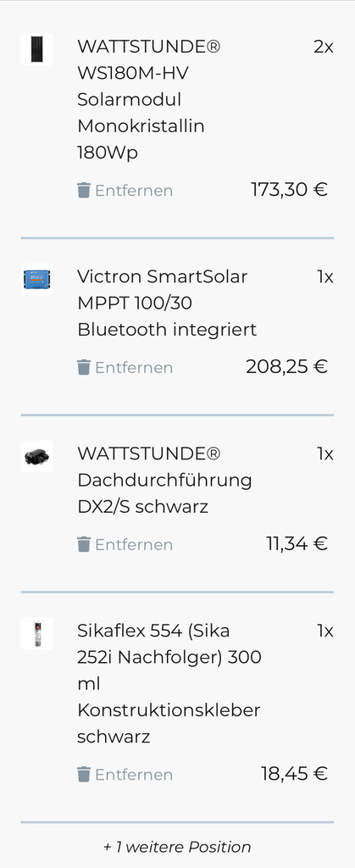Open the black roof duct thumbnail

pyautogui.click(x=37, y=456)
